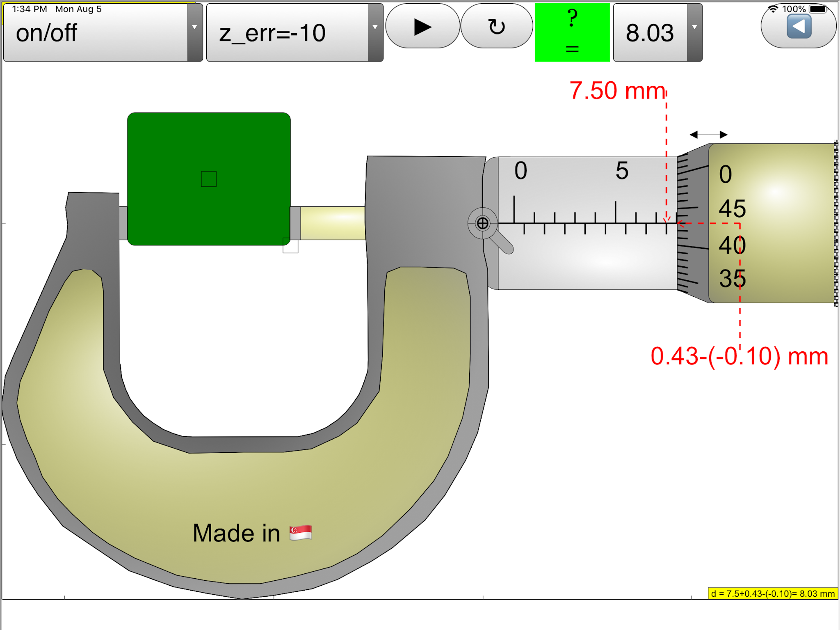Image resolution: width=840 pixels, height=630 pixels.
Task: Click the yellow result formula label
Action: click(x=773, y=593)
